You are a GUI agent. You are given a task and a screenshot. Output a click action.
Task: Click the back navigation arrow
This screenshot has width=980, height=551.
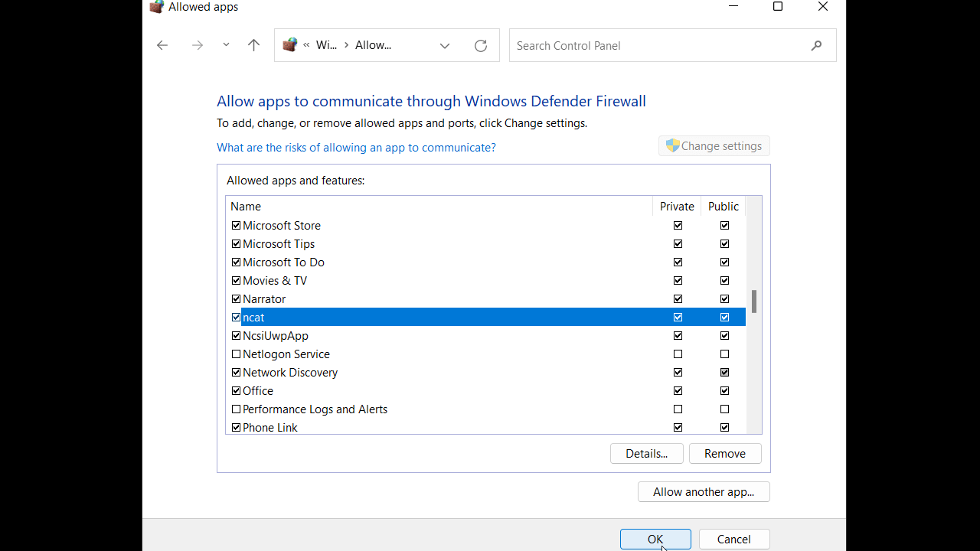pyautogui.click(x=162, y=45)
